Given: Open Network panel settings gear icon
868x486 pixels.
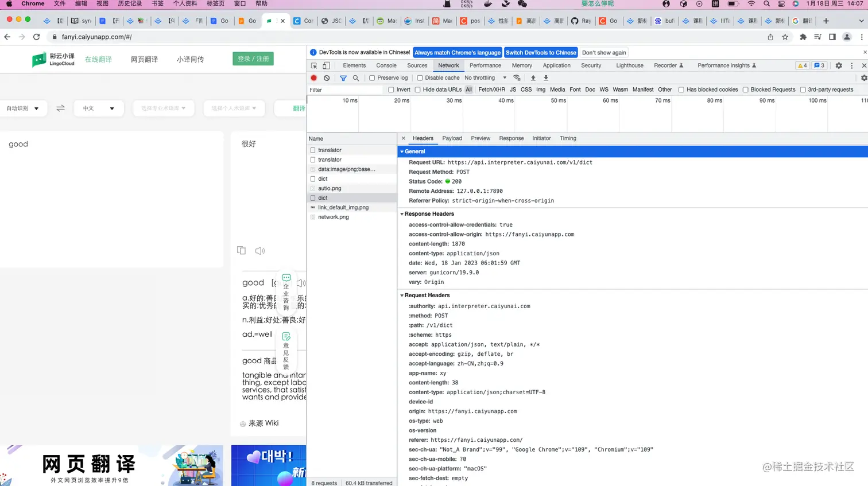Looking at the screenshot, I should tap(864, 77).
